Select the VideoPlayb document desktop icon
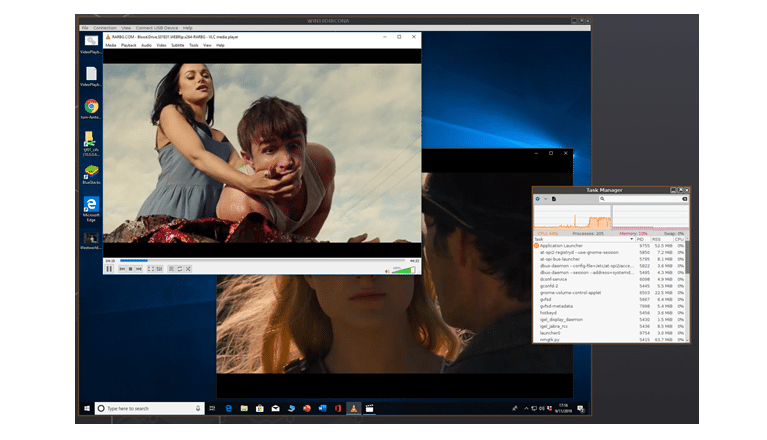The image size is (767, 440). click(91, 77)
